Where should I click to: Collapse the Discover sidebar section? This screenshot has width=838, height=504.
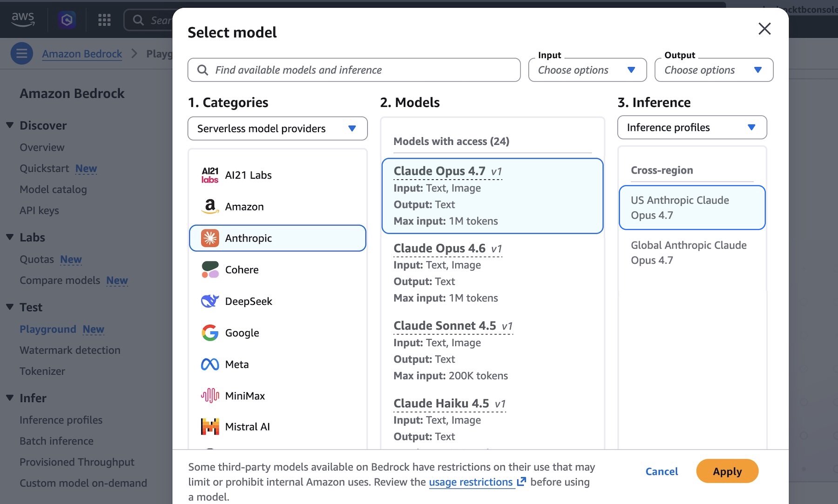(9, 125)
